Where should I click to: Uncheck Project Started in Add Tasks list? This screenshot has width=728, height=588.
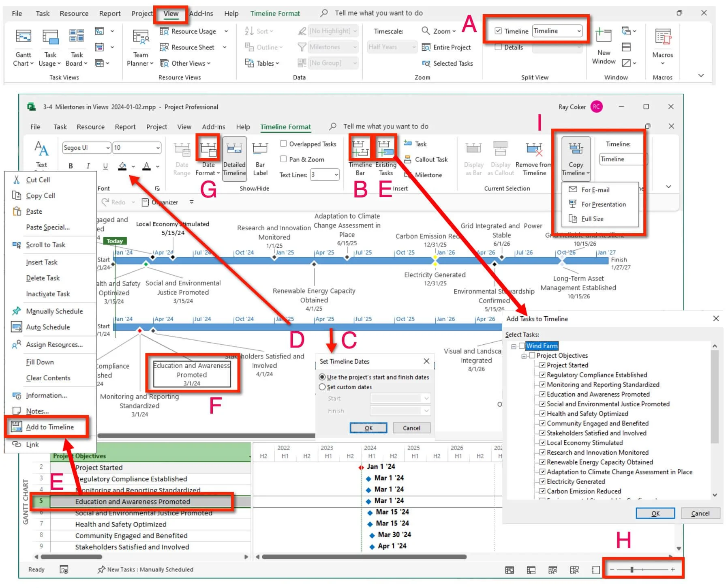click(x=542, y=365)
